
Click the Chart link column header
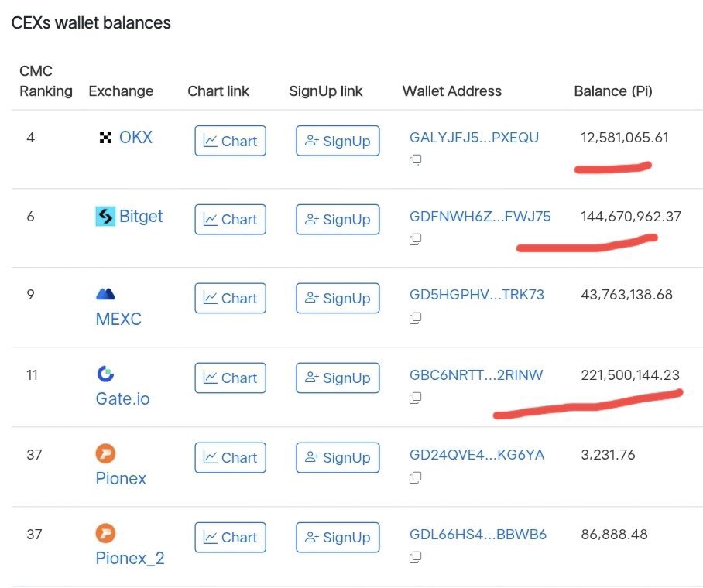pyautogui.click(x=218, y=91)
